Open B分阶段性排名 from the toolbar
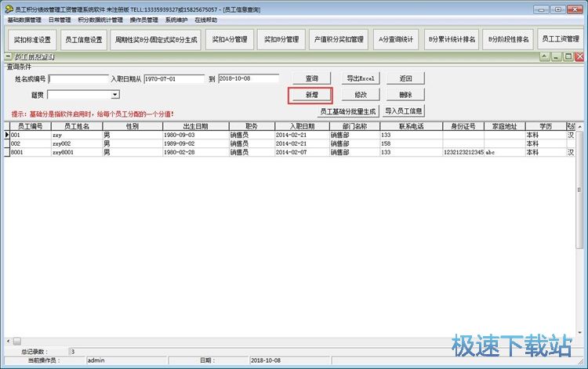The height and width of the screenshot is (369, 588). click(509, 39)
